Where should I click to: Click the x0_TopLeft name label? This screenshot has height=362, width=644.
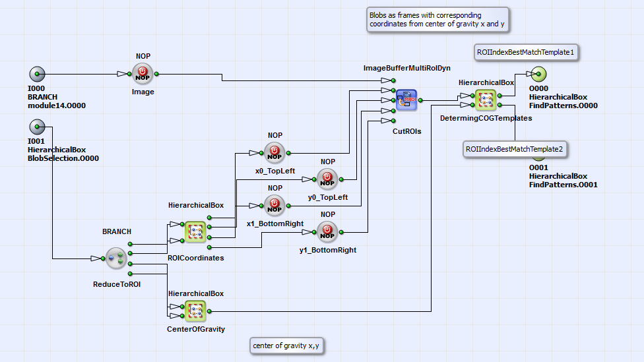[x=274, y=171]
